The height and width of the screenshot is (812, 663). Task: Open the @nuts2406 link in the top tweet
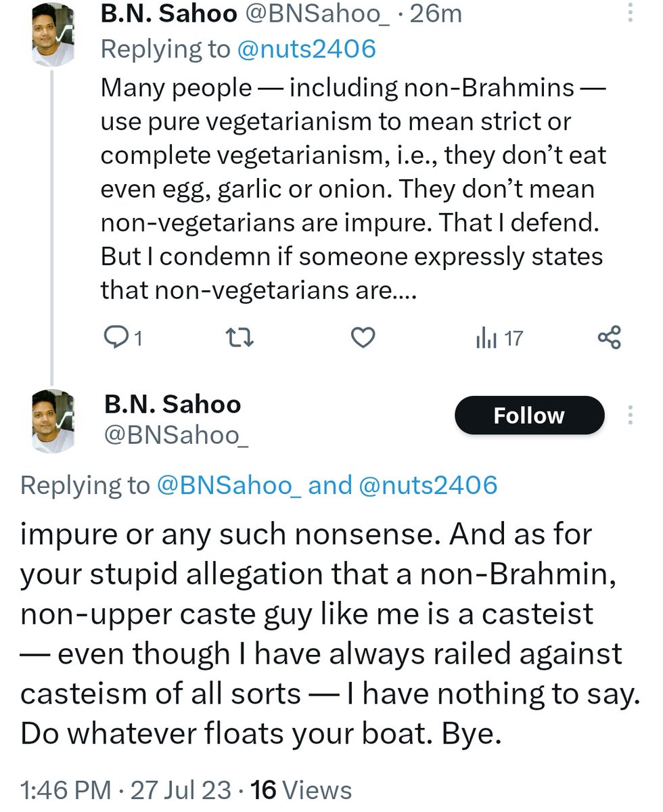point(305,49)
